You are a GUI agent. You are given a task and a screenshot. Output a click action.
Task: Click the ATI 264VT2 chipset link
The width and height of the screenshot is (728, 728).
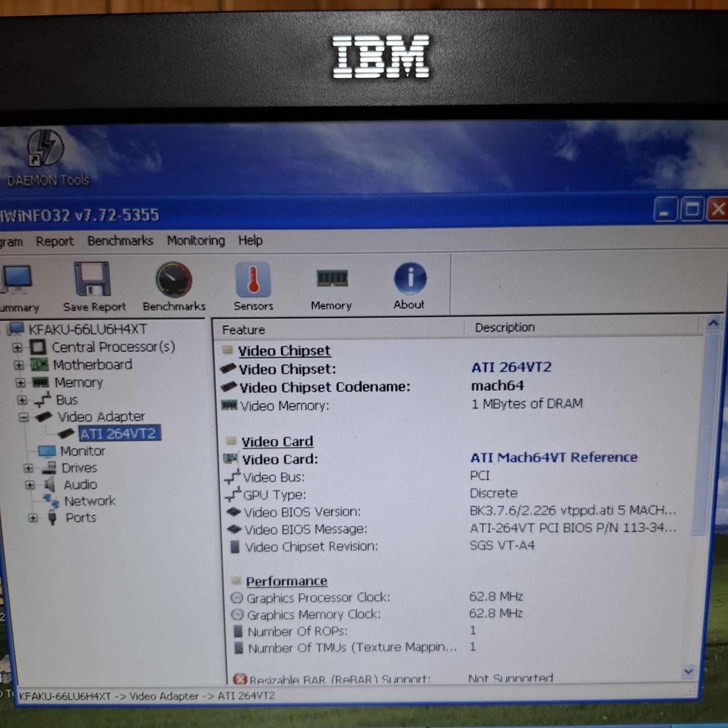click(x=511, y=367)
